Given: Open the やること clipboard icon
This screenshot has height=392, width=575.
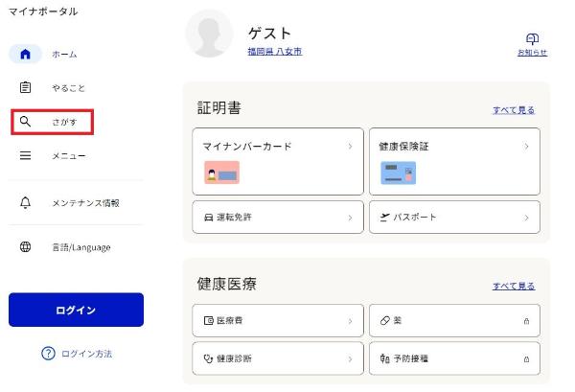Looking at the screenshot, I should click(x=26, y=87).
